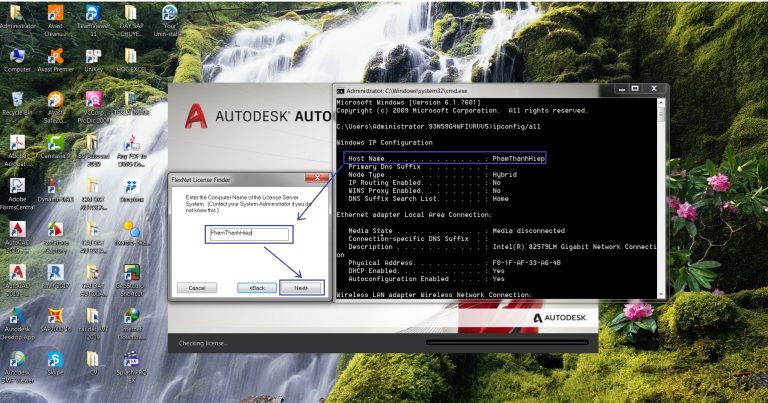The image size is (768, 403).
Task: Launch Skype from the desktop
Action: pos(55,362)
